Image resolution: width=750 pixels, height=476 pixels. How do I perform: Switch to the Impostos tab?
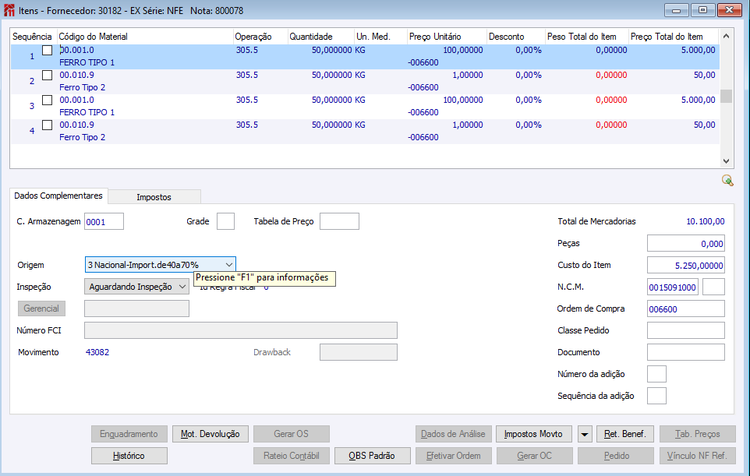pos(154,197)
